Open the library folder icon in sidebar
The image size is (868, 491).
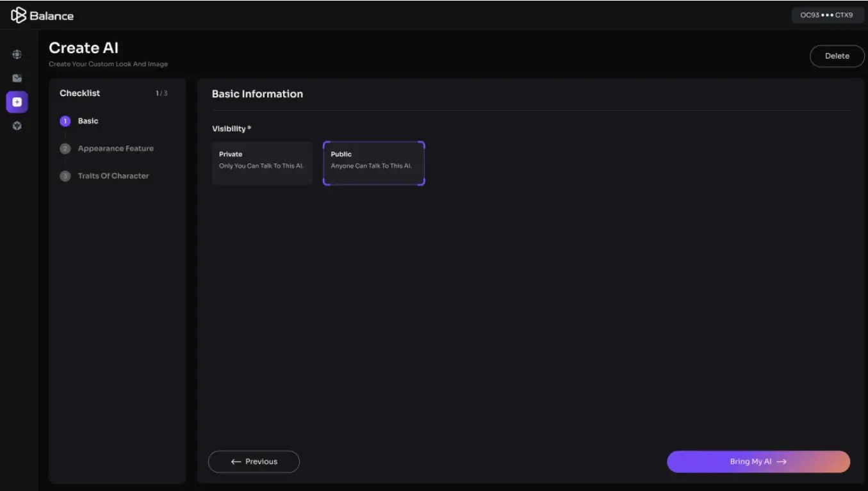click(17, 77)
